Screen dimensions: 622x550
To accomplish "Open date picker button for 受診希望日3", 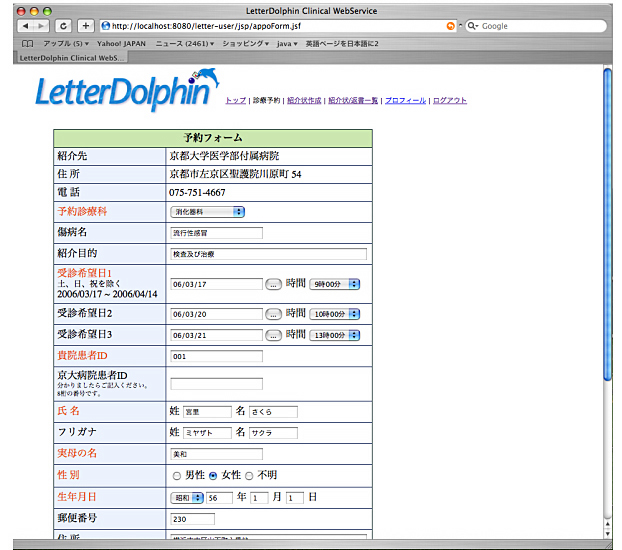I will [x=273, y=335].
